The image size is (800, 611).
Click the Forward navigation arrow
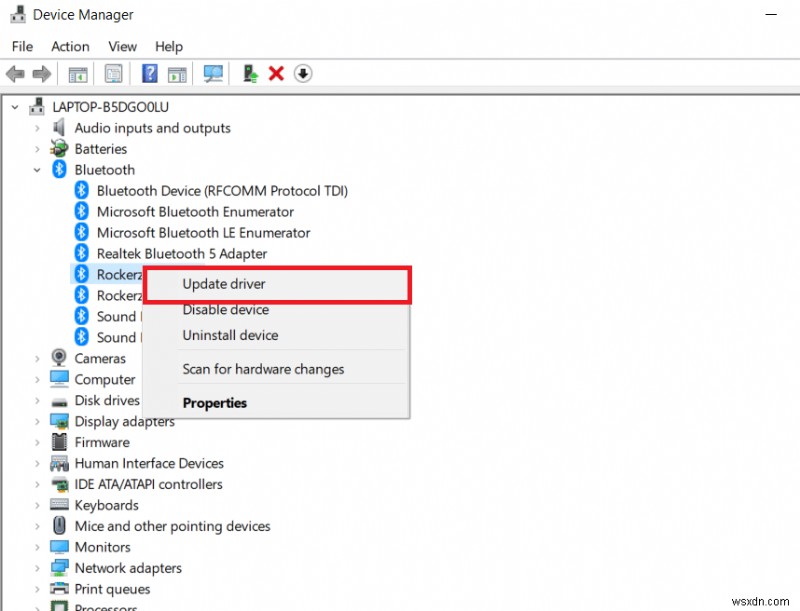[40, 73]
